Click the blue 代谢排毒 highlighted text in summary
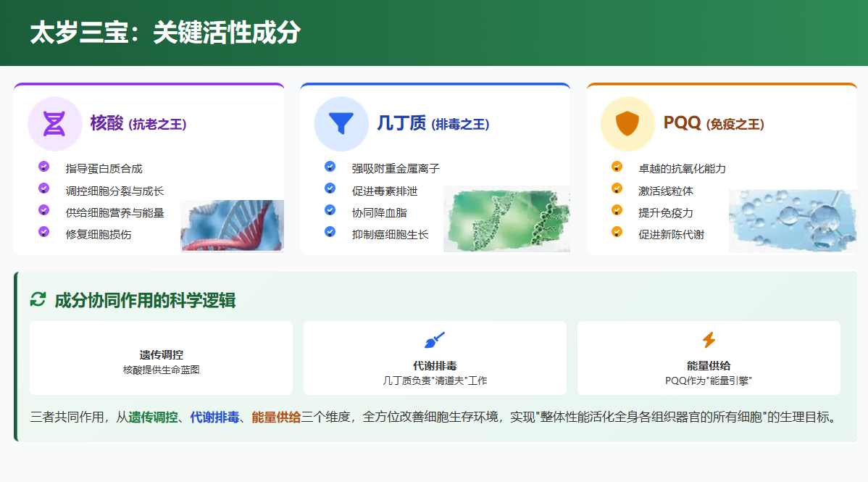868x482 pixels. tap(214, 417)
